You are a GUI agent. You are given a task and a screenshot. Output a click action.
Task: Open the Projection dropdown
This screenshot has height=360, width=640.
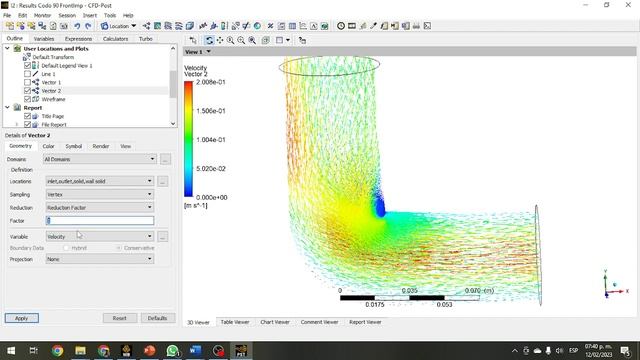(99, 259)
